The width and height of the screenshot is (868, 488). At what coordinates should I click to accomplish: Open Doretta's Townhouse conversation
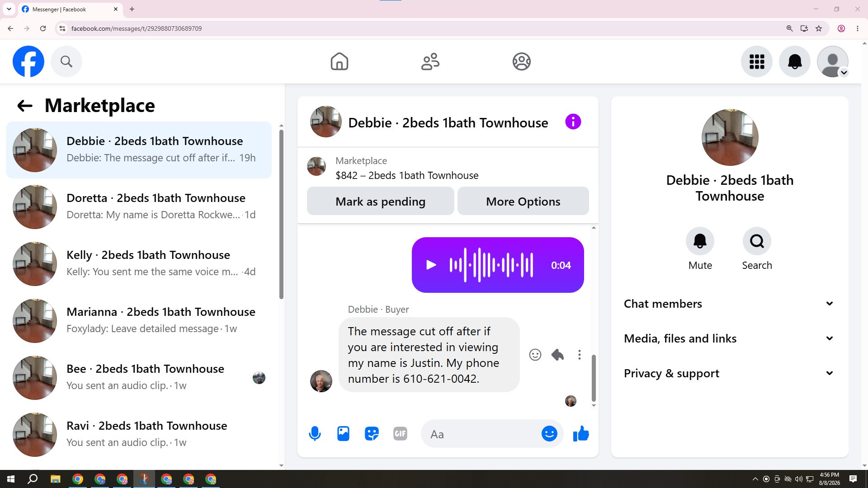(x=139, y=207)
